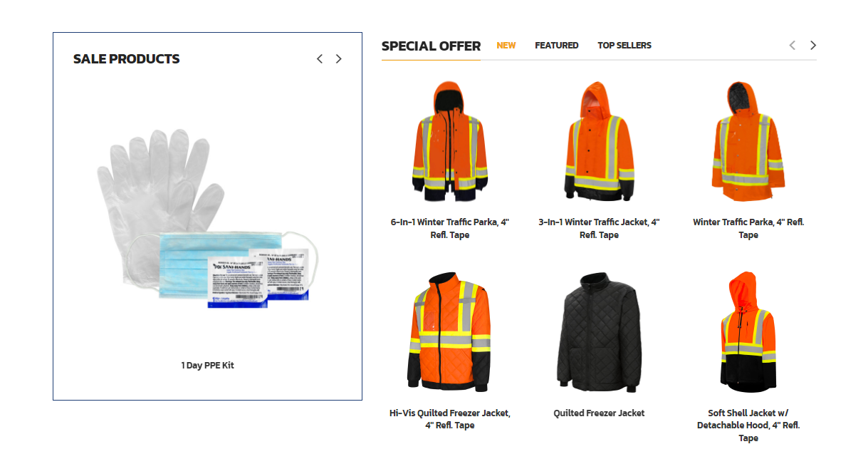The width and height of the screenshot is (868, 459).
Task: Show previous special offer items
Action: coord(793,45)
